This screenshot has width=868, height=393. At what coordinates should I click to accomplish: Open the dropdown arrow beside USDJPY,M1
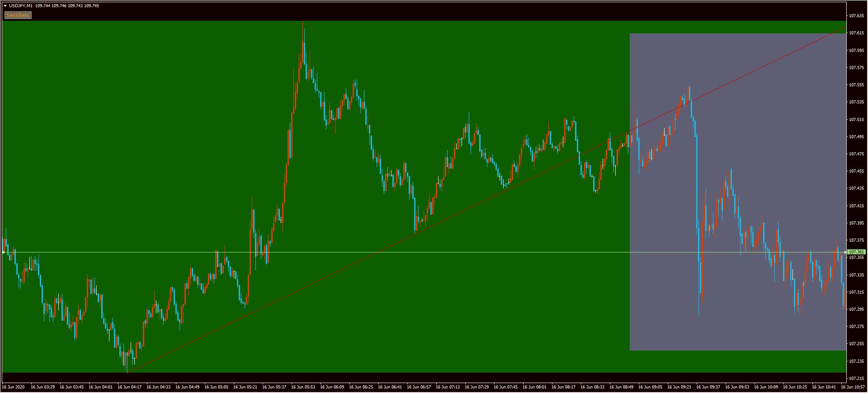click(5, 6)
